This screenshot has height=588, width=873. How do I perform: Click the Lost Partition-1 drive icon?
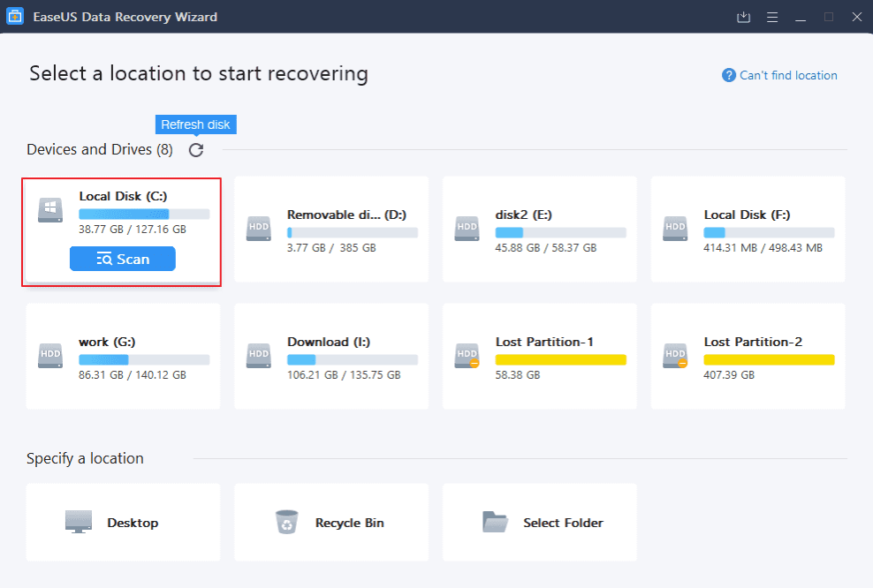467,356
